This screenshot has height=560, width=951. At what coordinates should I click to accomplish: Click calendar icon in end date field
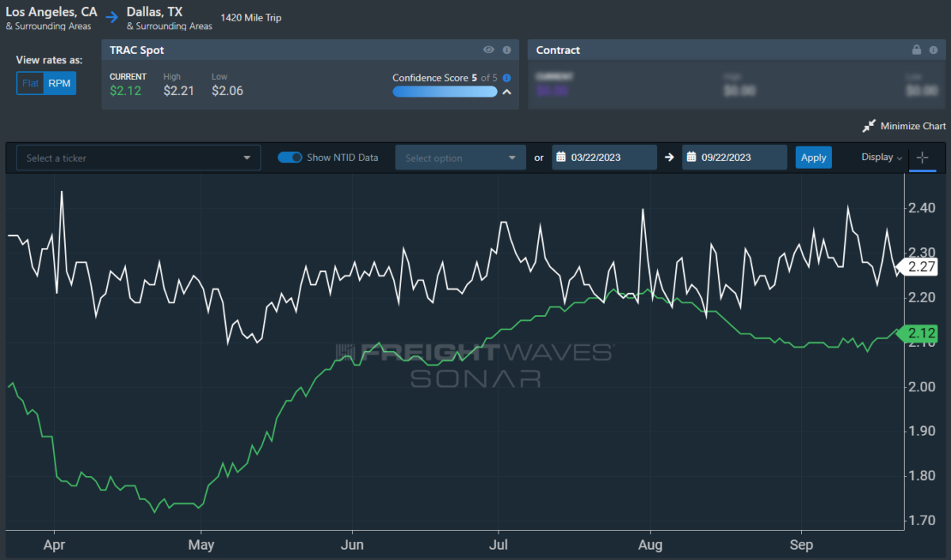click(691, 158)
